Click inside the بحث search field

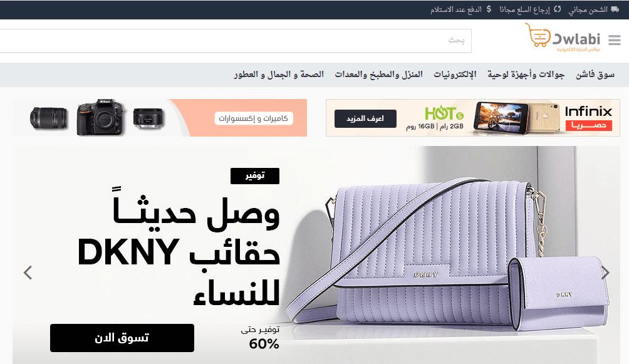tap(236, 41)
